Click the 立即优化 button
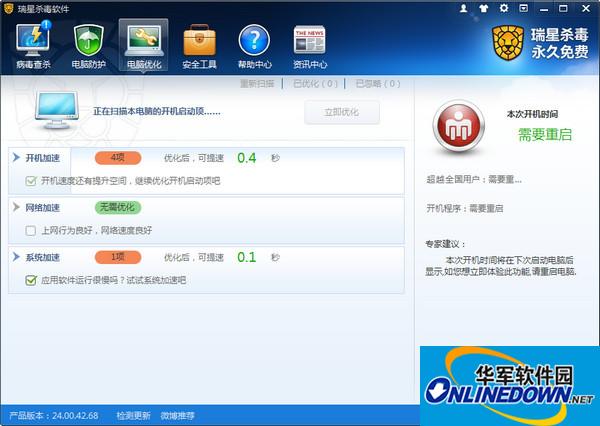This screenshot has height=426, width=600. pyautogui.click(x=342, y=112)
